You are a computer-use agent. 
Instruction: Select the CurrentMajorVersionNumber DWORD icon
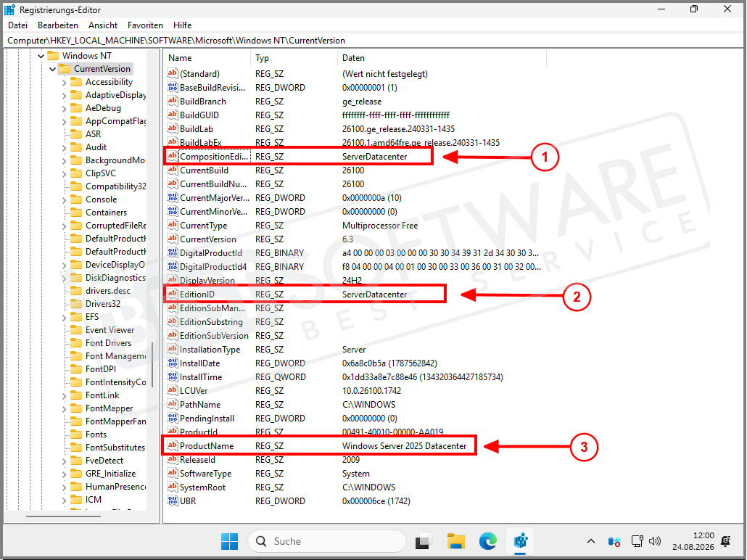173,197
